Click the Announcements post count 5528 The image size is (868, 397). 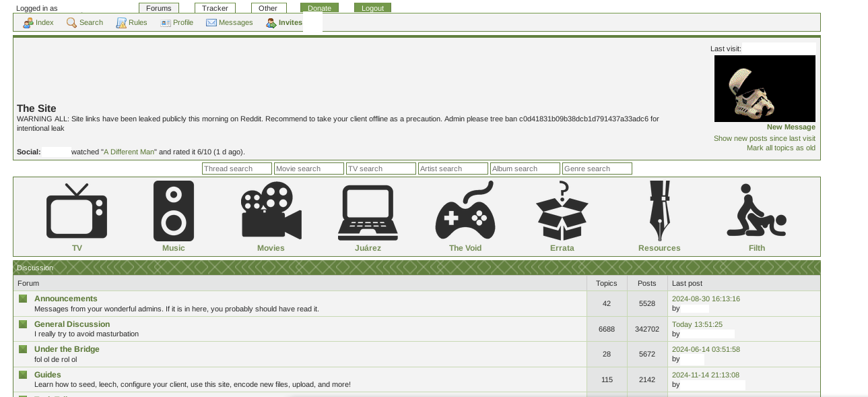[647, 303]
